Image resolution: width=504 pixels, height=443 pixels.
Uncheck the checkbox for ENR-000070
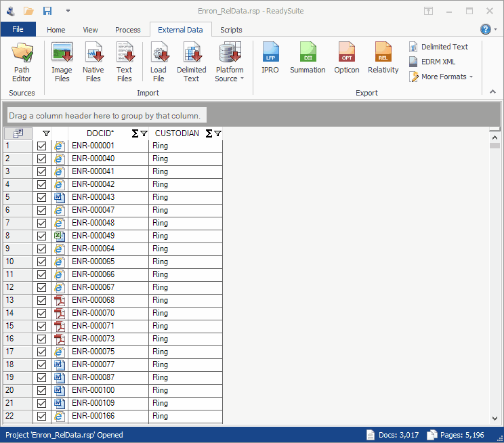click(x=41, y=313)
